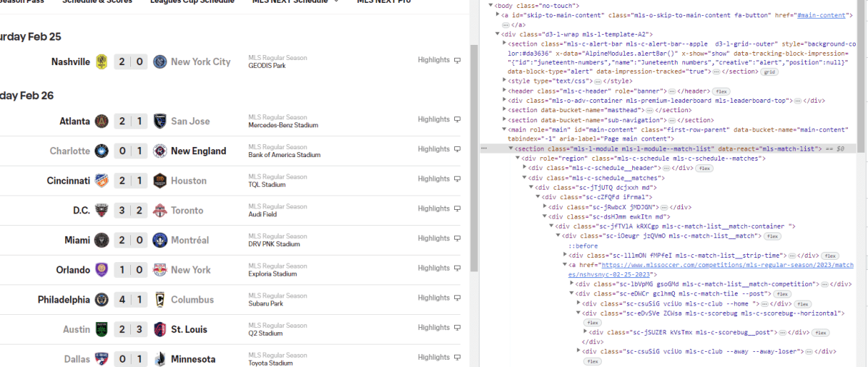Collapse the d3-l-wrap div node
This screenshot has height=367, width=868.
click(x=498, y=34)
